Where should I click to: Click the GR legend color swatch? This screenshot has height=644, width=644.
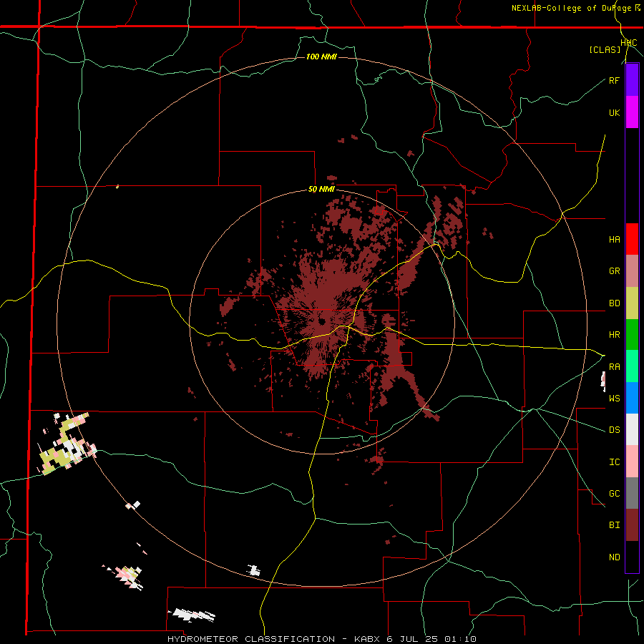(x=632, y=271)
